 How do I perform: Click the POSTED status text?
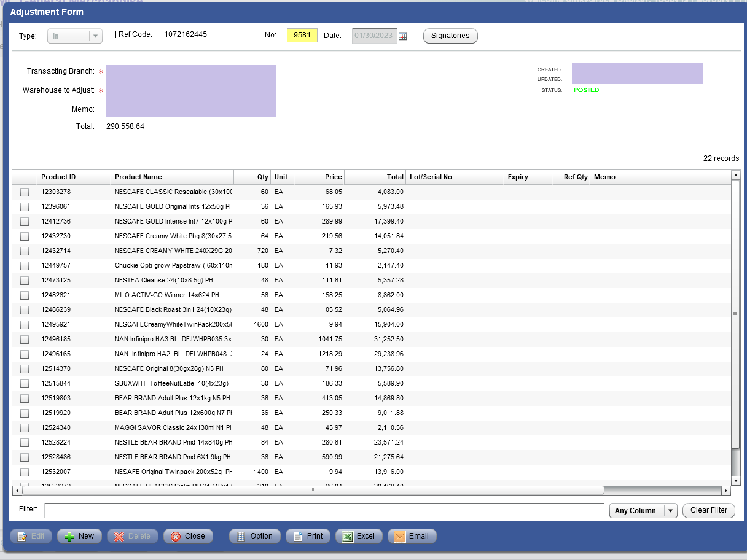pos(587,90)
